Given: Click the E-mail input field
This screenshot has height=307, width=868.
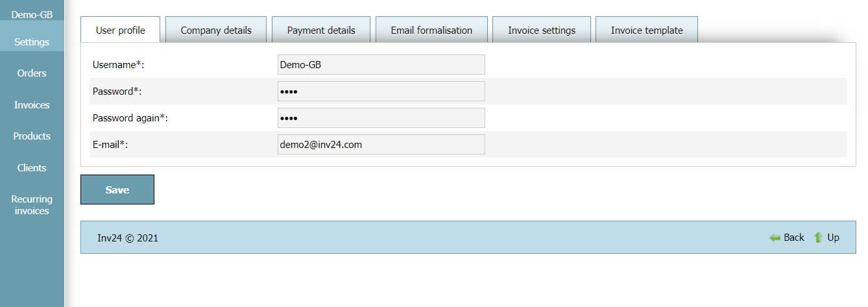Looking at the screenshot, I should pos(381,145).
